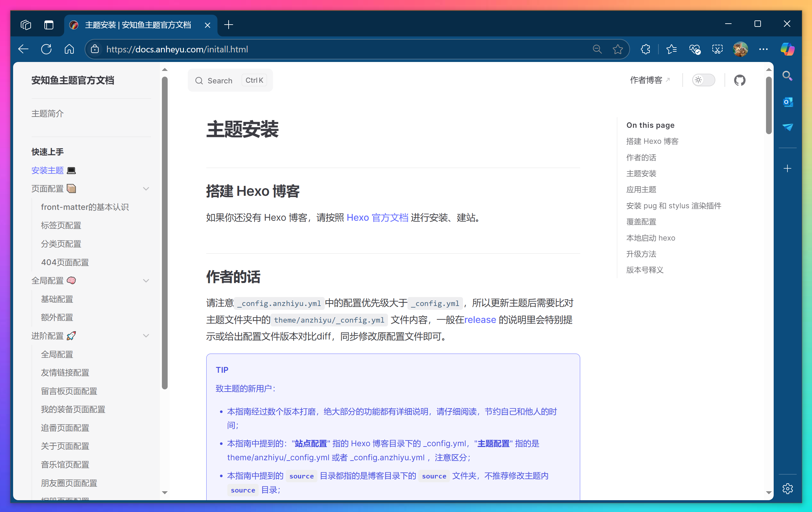Collapse the 进阶配置 sidebar section
The image size is (812, 512).
click(x=146, y=336)
